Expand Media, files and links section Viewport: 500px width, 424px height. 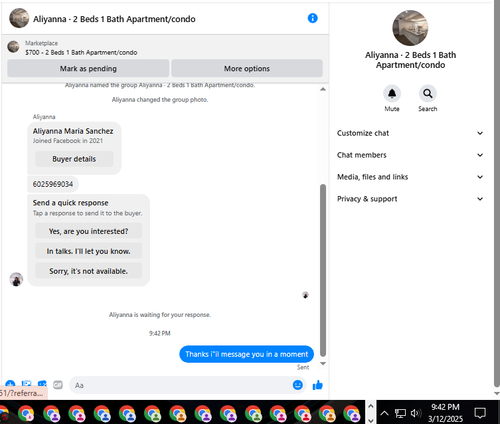tap(410, 177)
